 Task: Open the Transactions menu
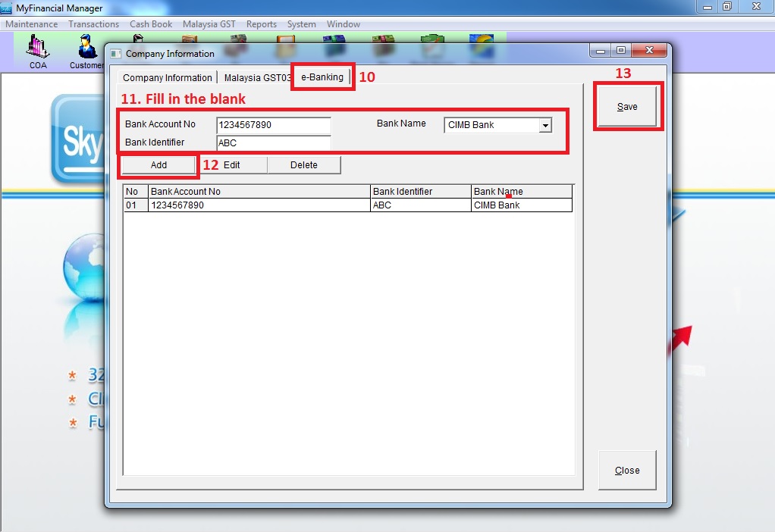(x=93, y=24)
